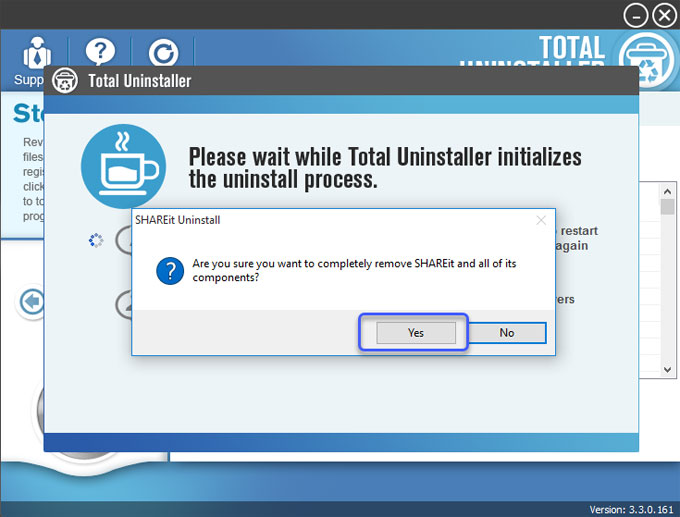Click the scrollbar thumb in right list
Screen dimensions: 680x517
point(667,206)
